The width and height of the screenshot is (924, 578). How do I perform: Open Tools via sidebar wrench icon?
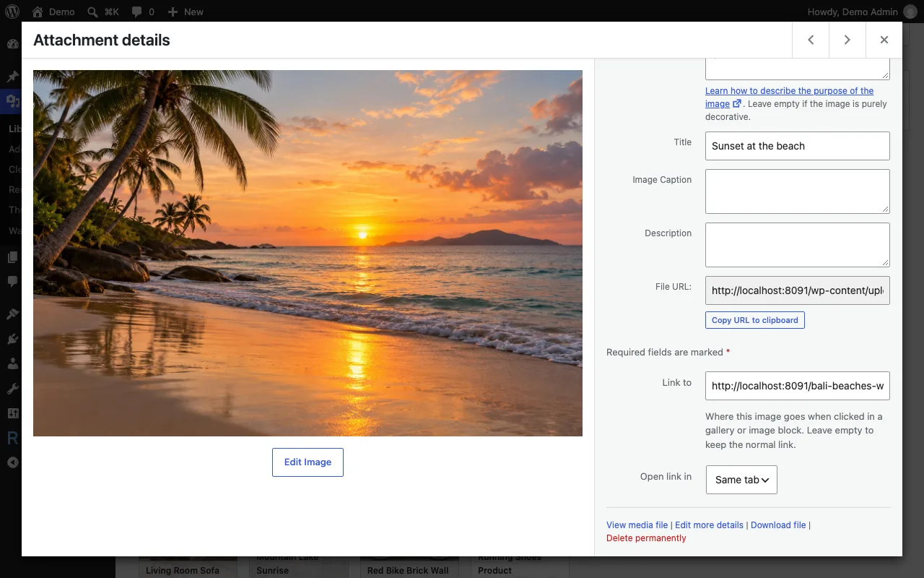click(12, 389)
